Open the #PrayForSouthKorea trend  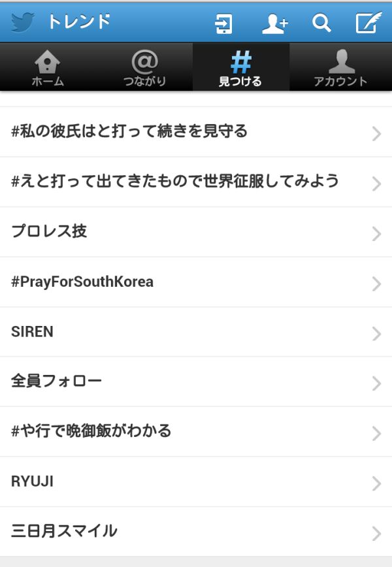(x=196, y=282)
